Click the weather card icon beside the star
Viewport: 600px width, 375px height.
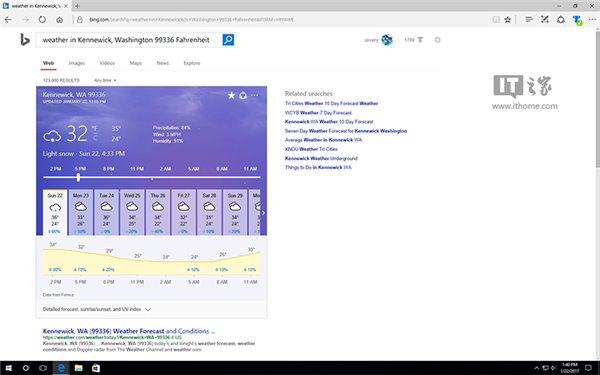point(243,95)
